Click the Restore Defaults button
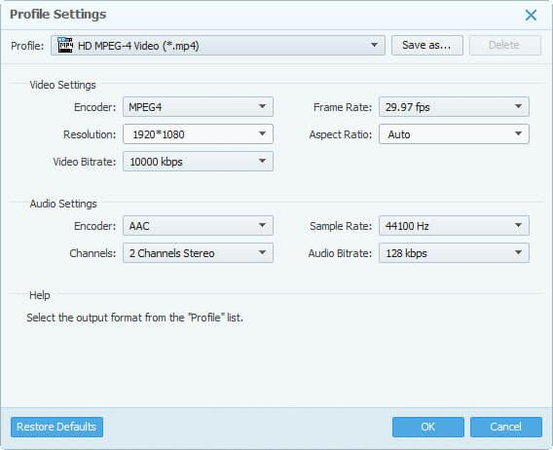Image resolution: width=553 pixels, height=450 pixels. (x=57, y=427)
